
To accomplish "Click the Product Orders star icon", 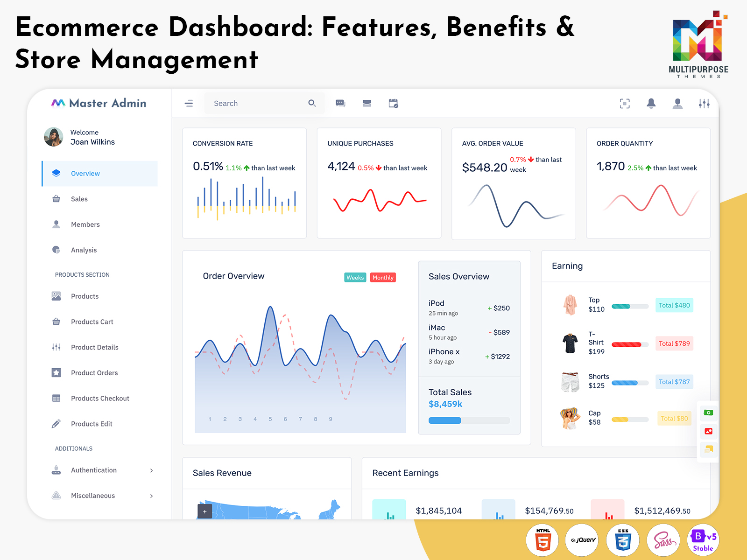I will tap(56, 372).
